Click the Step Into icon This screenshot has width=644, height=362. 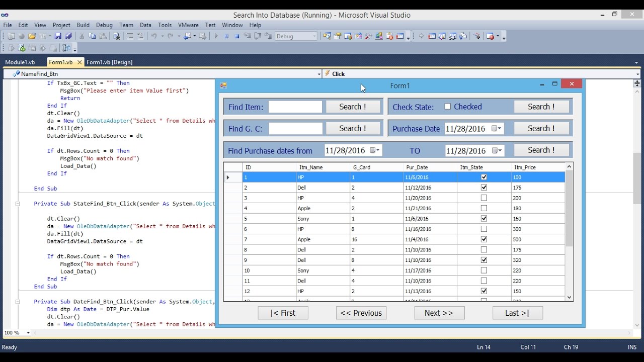[247, 36]
